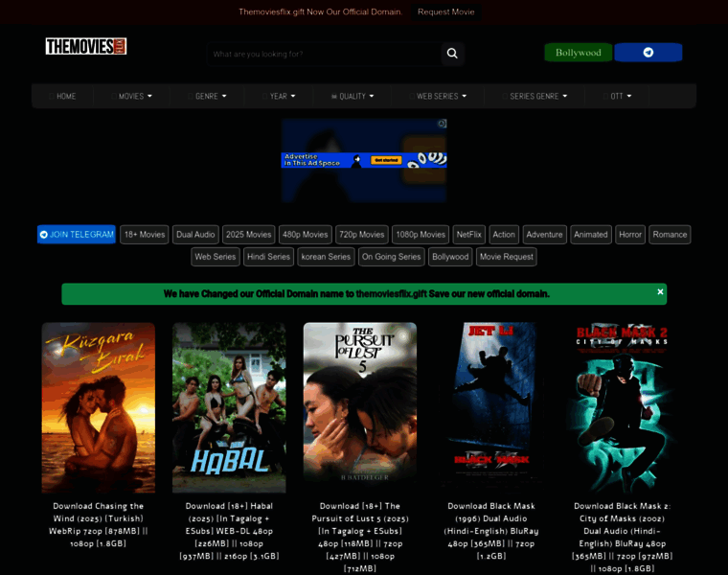The image size is (728, 575).
Task: Open the Web Series tag
Action: [x=216, y=257]
